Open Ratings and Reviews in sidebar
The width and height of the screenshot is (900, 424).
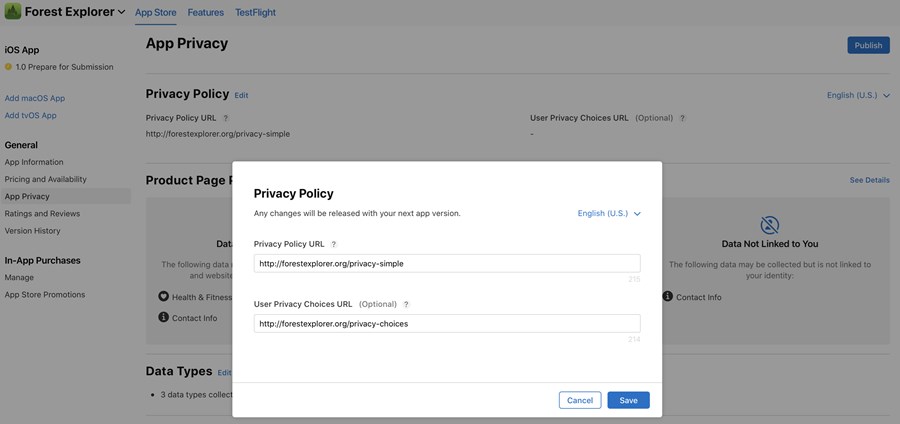[42, 213]
